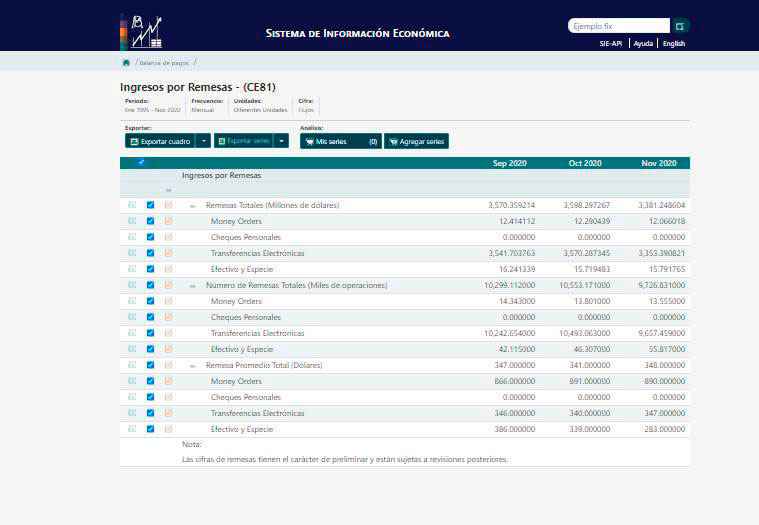Viewport: 759px width, 525px height.
Task: Open the orange info icon for Remesa Promedio Total
Action: point(168,365)
